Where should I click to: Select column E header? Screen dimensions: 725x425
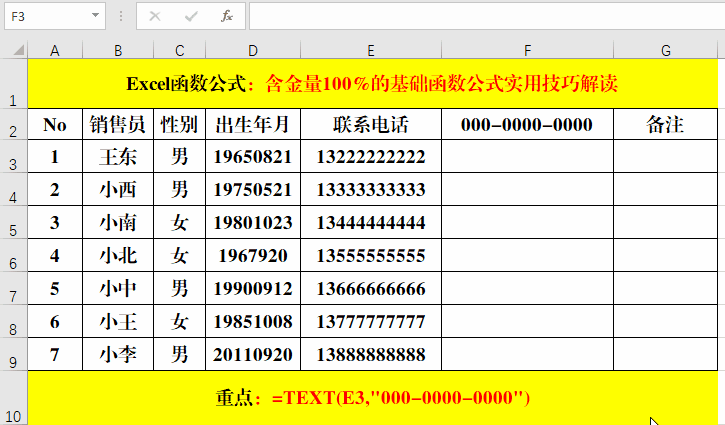371,50
